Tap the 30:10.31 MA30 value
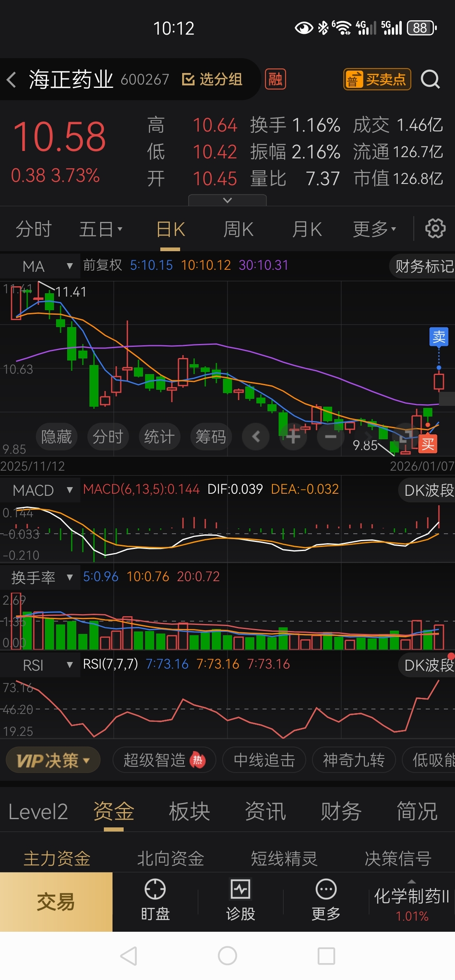 264,265
